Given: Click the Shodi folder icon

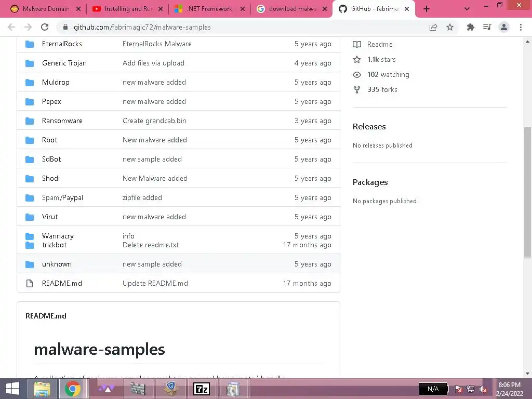Looking at the screenshot, I should 30,179.
